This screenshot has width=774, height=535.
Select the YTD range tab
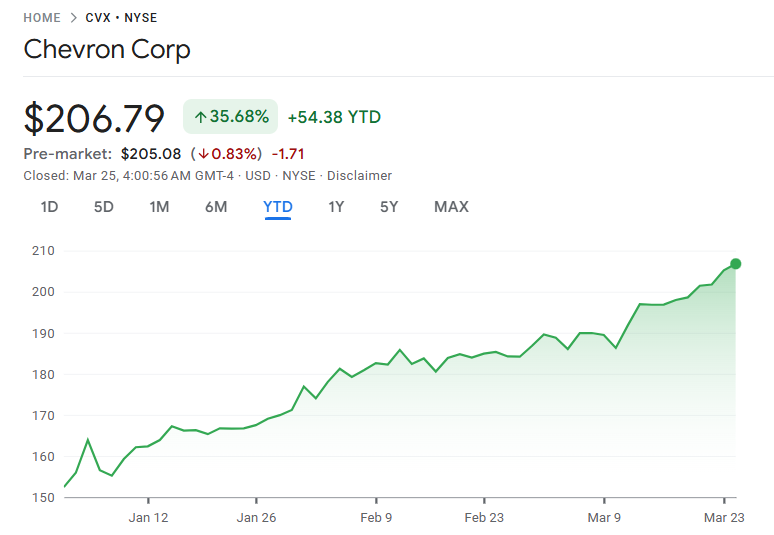coord(278,207)
